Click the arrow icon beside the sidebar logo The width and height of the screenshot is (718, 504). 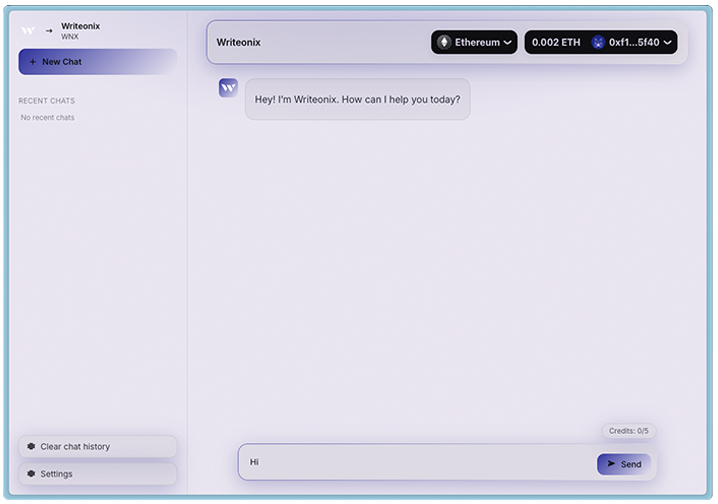(x=48, y=30)
